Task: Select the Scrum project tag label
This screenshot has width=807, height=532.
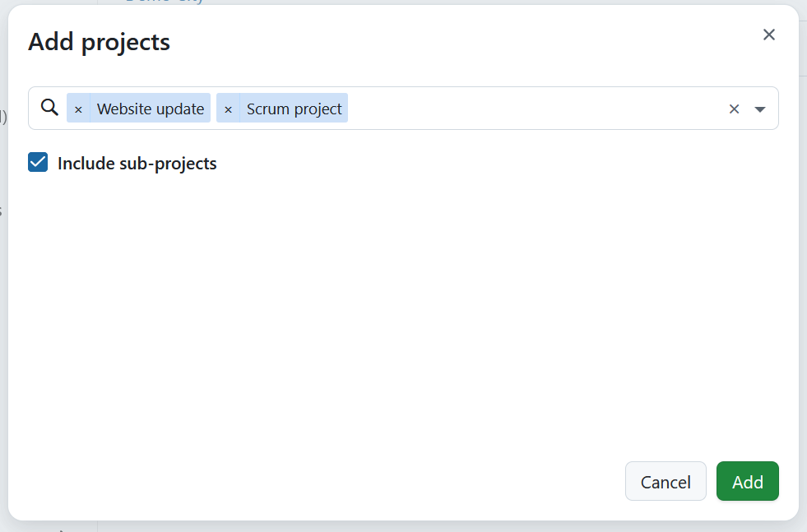Action: 294,108
